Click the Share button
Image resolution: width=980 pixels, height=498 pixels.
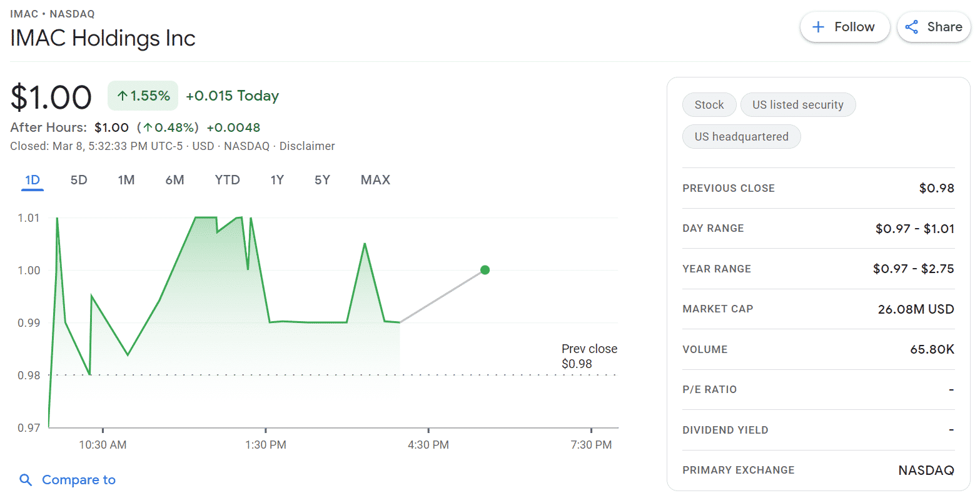[x=934, y=27]
